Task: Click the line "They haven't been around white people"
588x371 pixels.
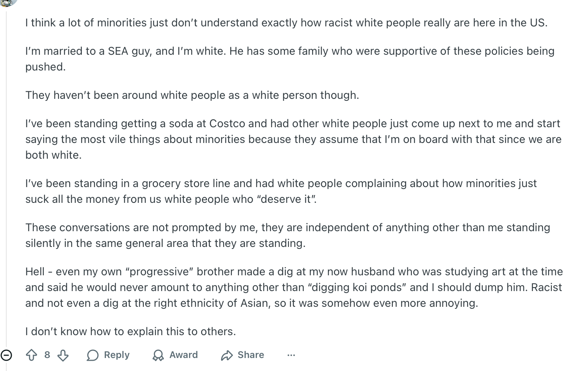Action: (x=192, y=95)
